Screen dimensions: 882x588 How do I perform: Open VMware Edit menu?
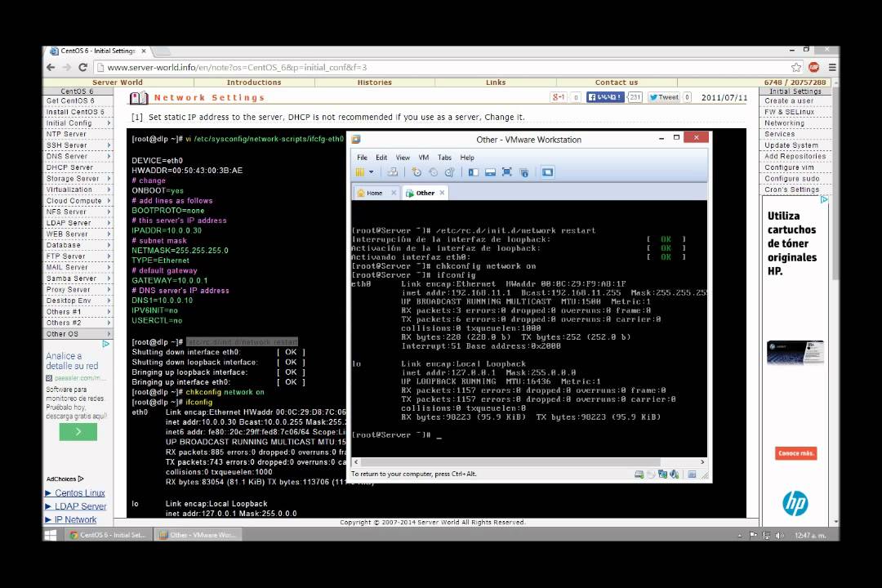click(x=381, y=158)
